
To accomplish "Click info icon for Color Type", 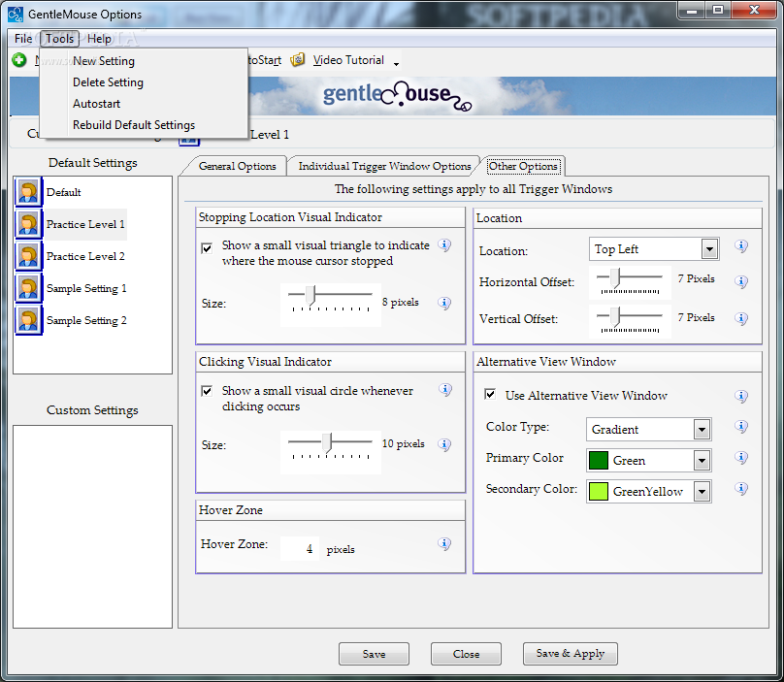I will coord(741,427).
